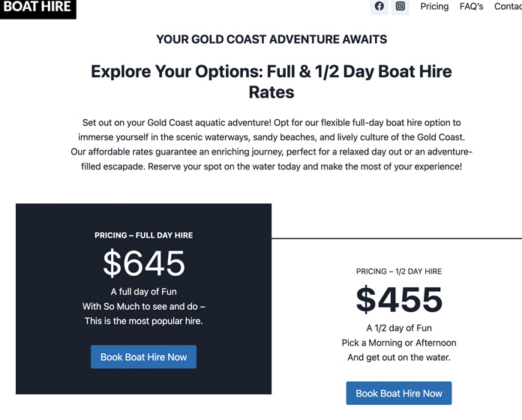Screen dimensions: 522x420
Task: Go to the Pricing menu item
Action: [434, 7]
